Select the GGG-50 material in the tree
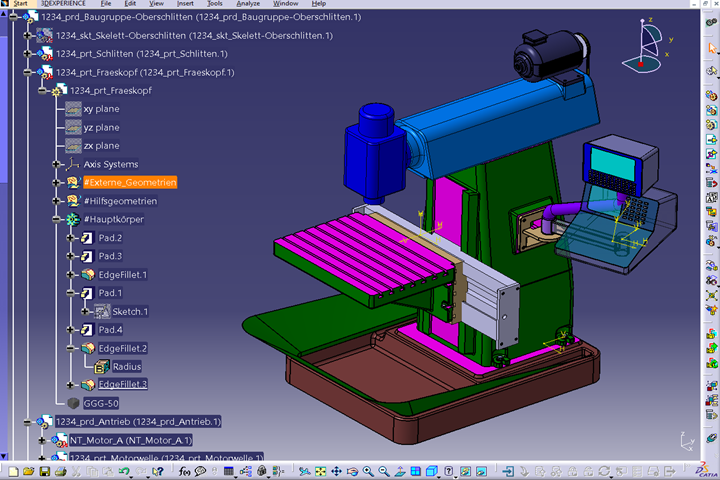 [102, 403]
